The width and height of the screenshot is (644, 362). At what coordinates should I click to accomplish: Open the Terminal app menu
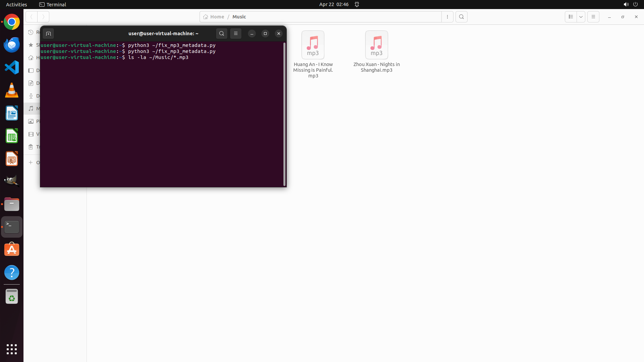coord(53,4)
